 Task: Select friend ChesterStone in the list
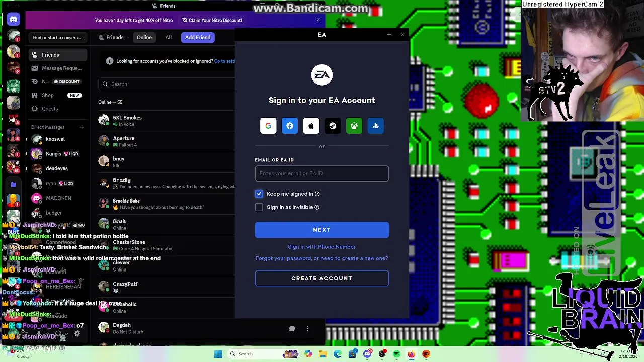point(166,245)
